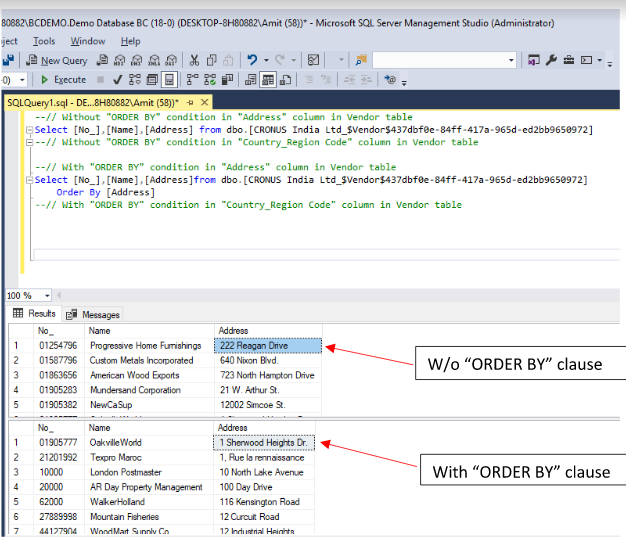The image size is (626, 539).
Task: Click Analysis Services MDX Query icon
Action: pos(119,60)
